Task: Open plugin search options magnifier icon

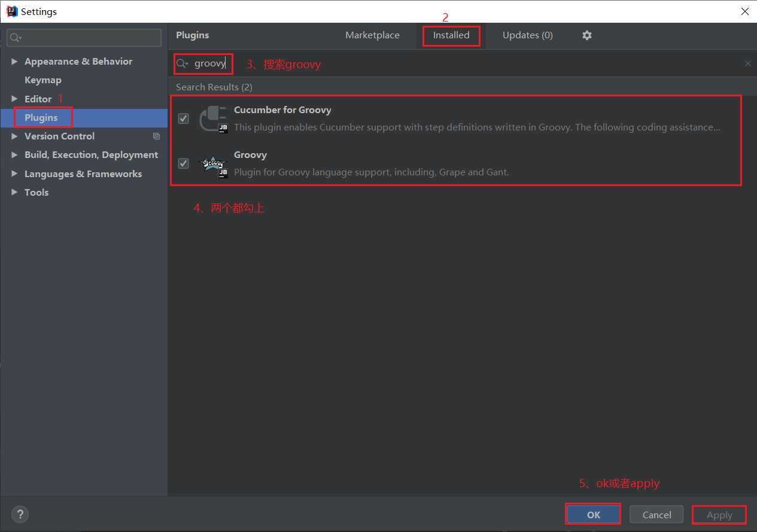Action: [183, 63]
